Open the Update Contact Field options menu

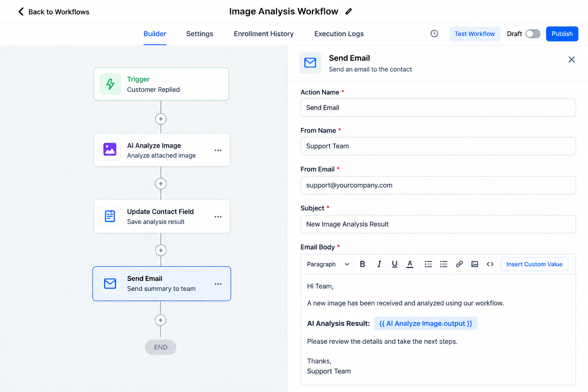click(218, 217)
